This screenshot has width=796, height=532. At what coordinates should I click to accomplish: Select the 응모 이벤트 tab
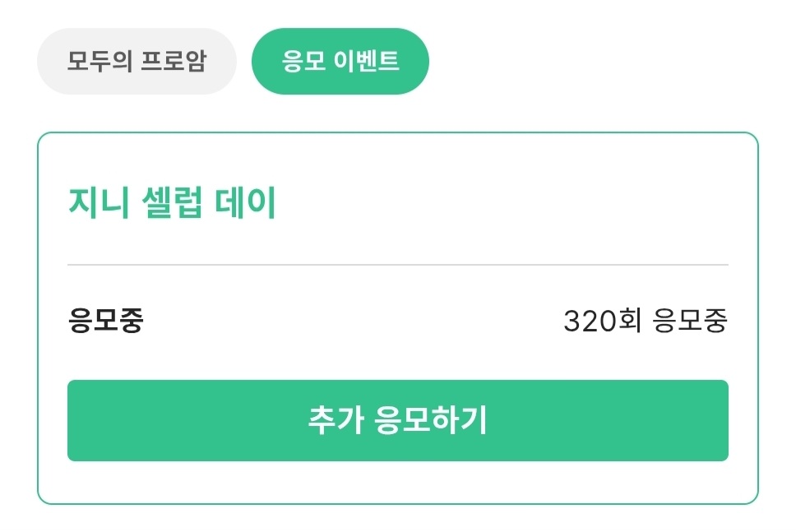click(x=340, y=62)
